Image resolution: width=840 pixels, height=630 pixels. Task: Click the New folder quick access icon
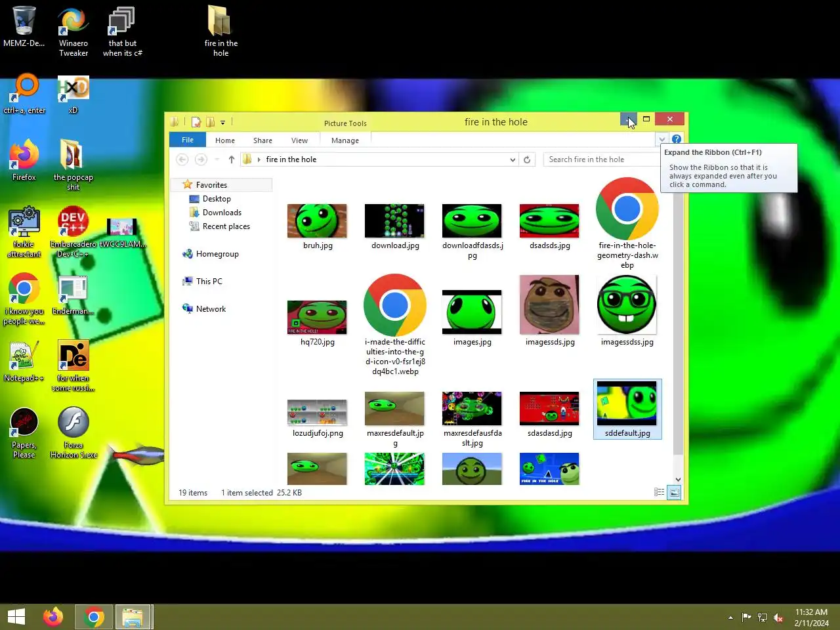[x=210, y=122]
